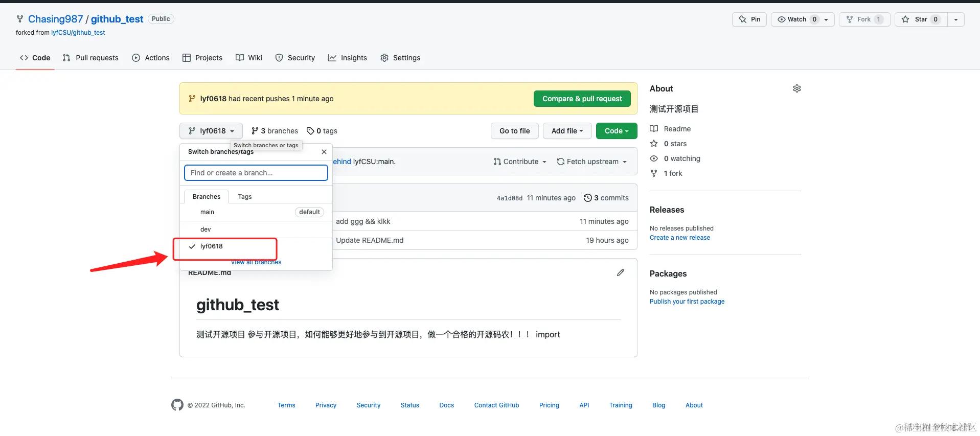Select the Code tab

coord(35,58)
